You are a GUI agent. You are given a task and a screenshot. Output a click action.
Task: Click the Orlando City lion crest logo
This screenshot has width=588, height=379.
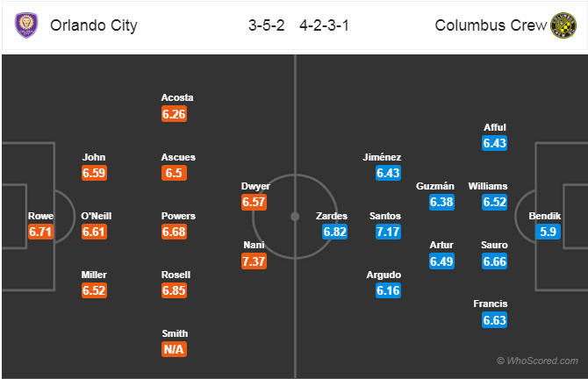(x=26, y=25)
